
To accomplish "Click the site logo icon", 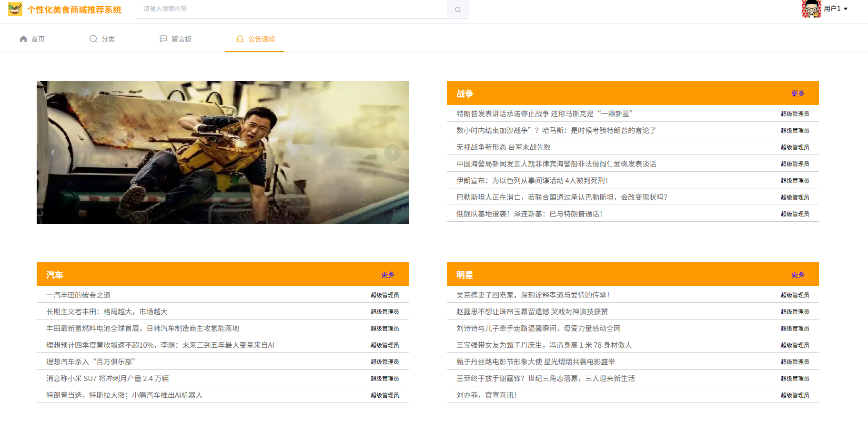I will coord(15,9).
